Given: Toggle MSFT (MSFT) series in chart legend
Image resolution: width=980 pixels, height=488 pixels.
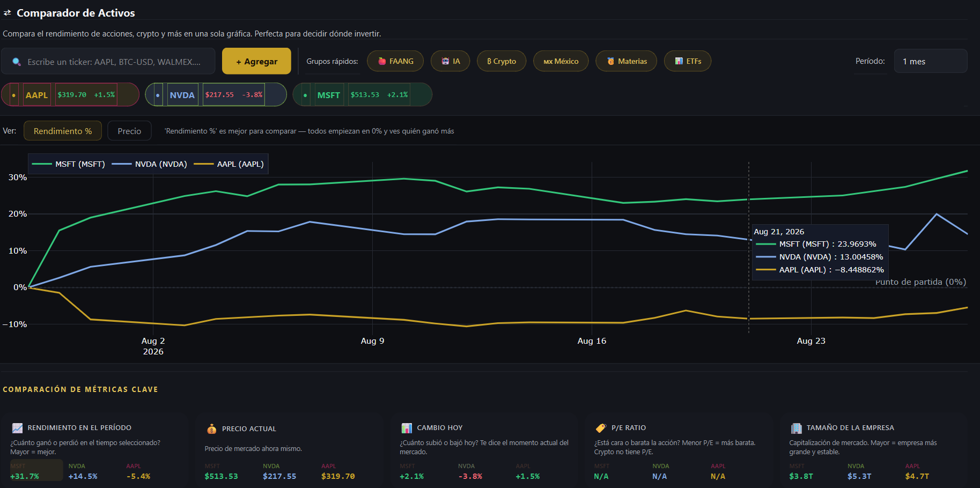Looking at the screenshot, I should [x=69, y=164].
